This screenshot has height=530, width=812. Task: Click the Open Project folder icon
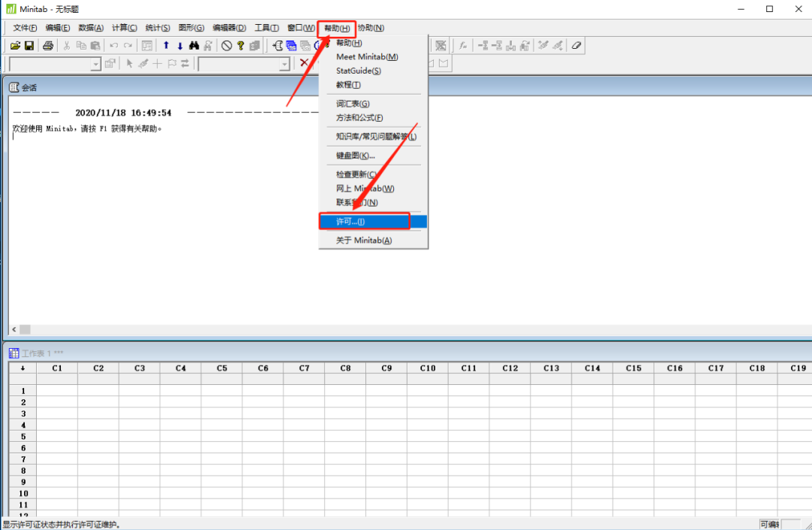[15, 46]
